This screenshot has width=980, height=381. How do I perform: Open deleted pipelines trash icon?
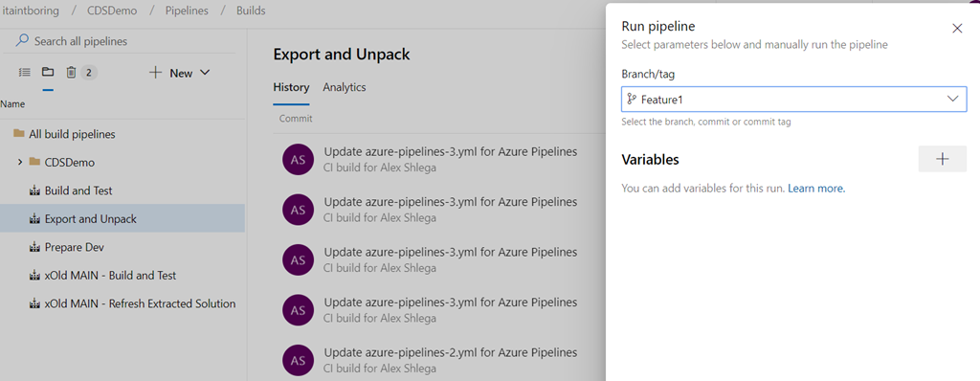pyautogui.click(x=71, y=73)
